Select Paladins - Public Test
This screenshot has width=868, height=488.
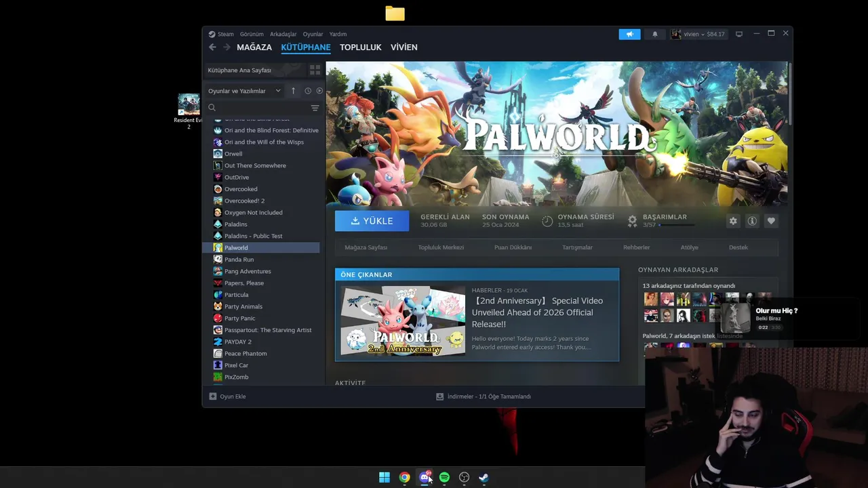tap(253, 236)
